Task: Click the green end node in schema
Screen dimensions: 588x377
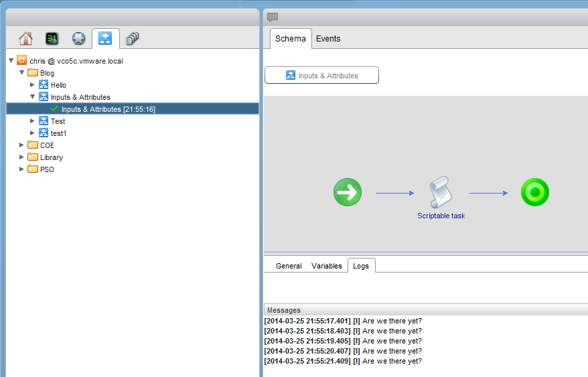Action: [x=534, y=193]
